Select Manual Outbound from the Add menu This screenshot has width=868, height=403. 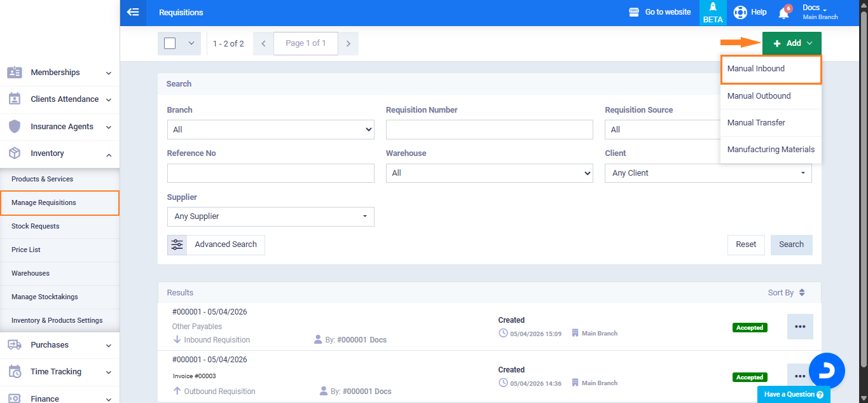coord(759,96)
